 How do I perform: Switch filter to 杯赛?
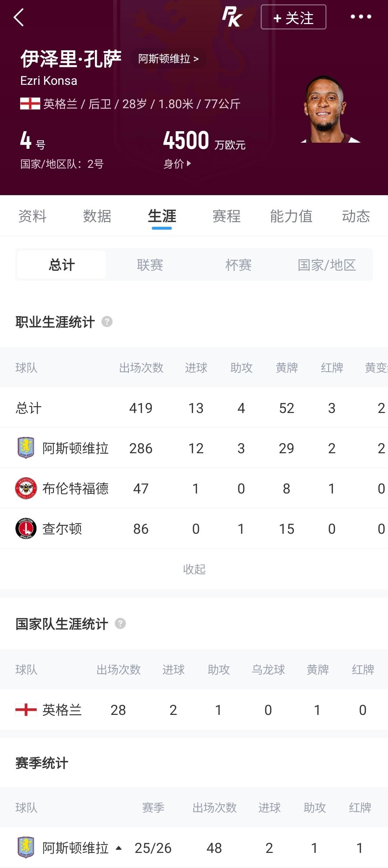pos(238,265)
